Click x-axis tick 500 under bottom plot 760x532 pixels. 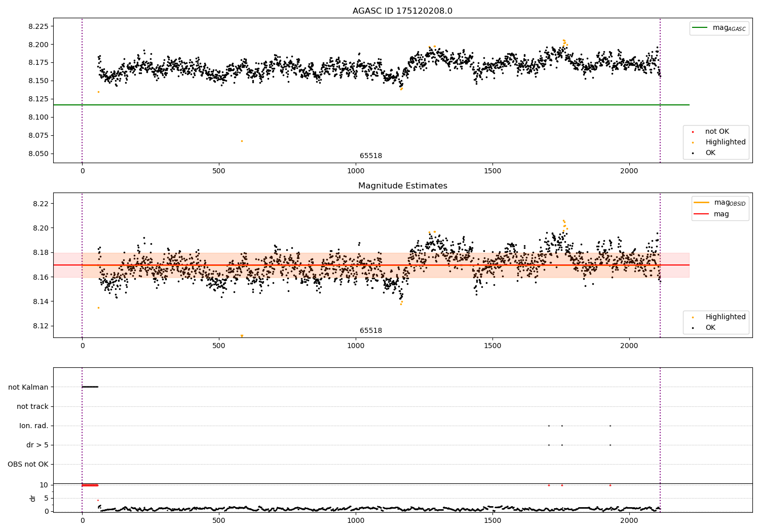point(219,520)
